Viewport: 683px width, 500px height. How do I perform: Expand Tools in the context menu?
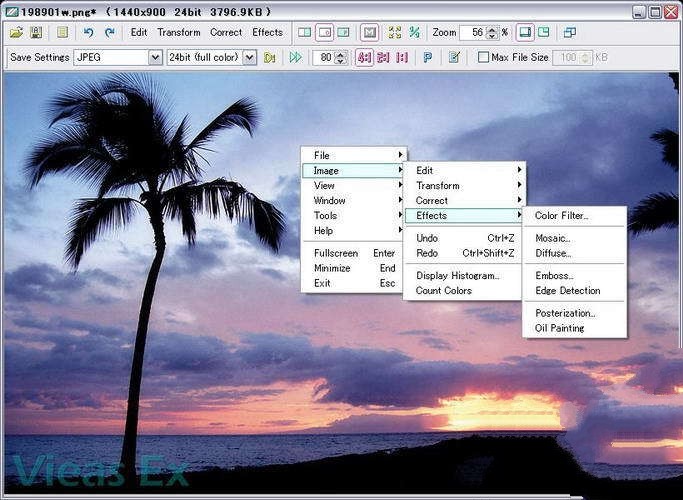pyautogui.click(x=353, y=215)
